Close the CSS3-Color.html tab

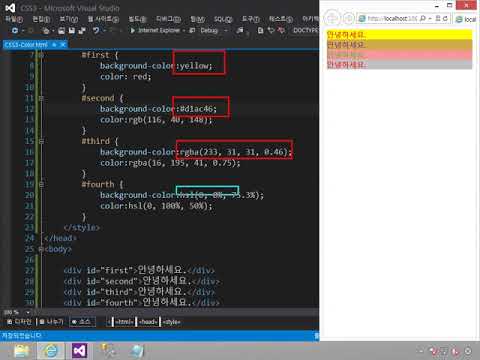62,45
